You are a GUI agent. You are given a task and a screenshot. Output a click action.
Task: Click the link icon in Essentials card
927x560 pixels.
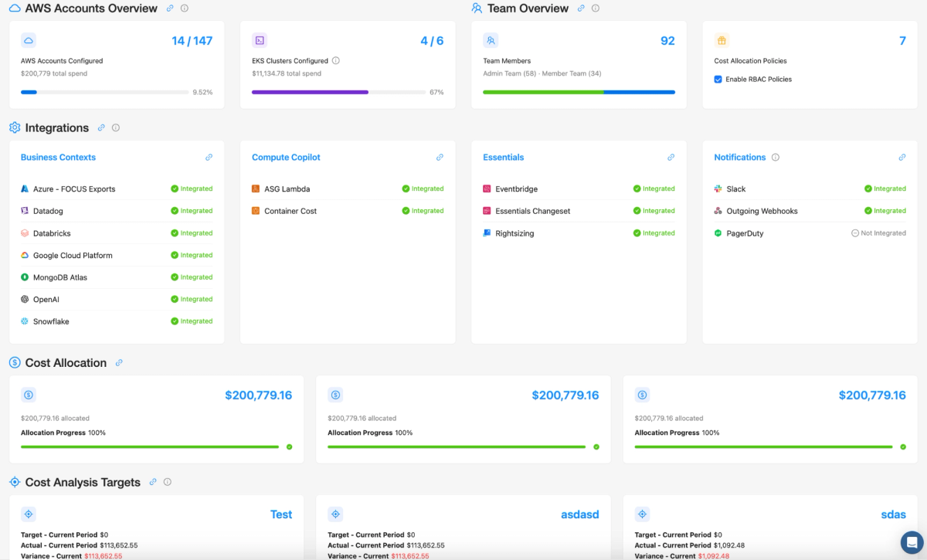click(671, 158)
